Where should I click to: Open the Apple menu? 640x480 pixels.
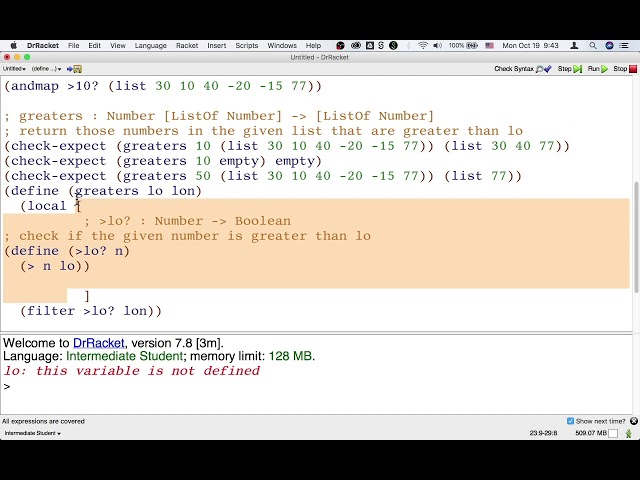click(x=13, y=45)
